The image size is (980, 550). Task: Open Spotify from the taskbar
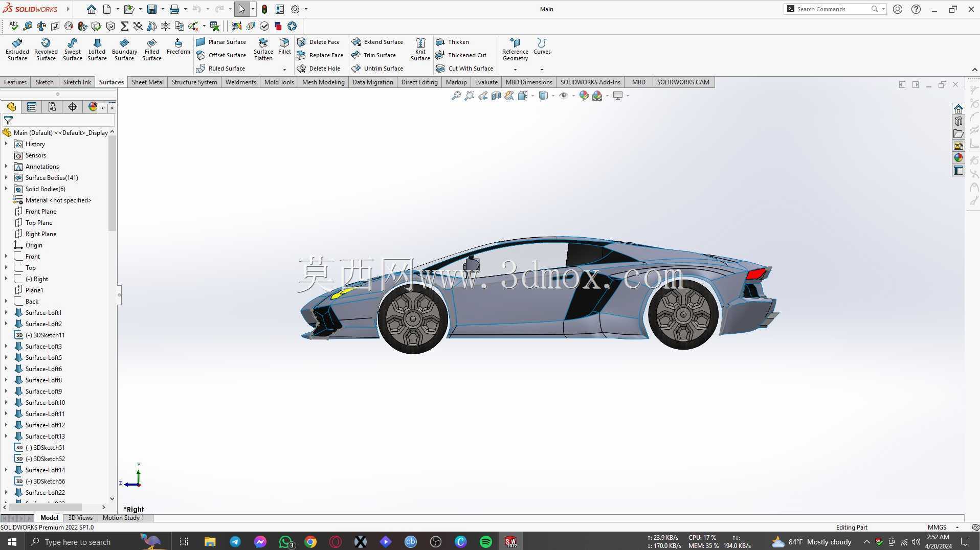(486, 542)
